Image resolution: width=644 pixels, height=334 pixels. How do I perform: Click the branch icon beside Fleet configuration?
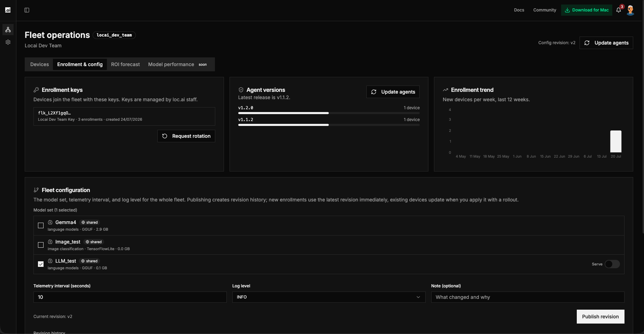point(36,190)
